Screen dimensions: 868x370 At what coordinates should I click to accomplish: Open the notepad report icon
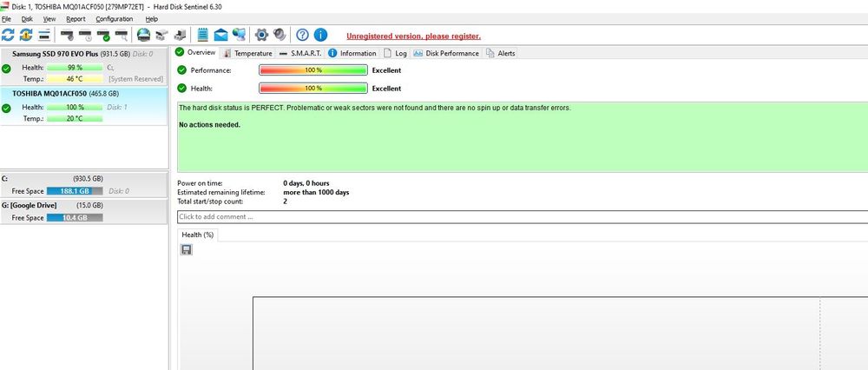click(202, 35)
